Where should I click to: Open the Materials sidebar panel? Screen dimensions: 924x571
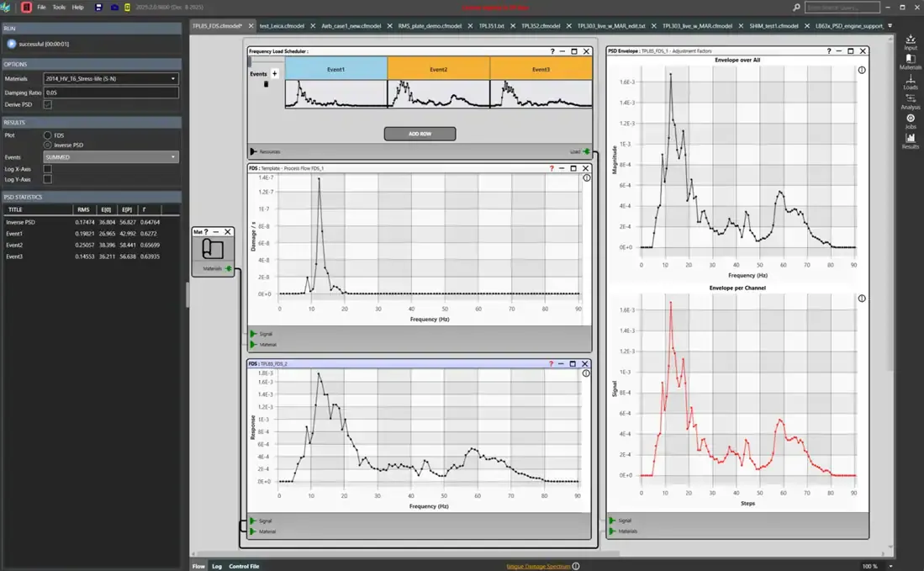[911, 61]
